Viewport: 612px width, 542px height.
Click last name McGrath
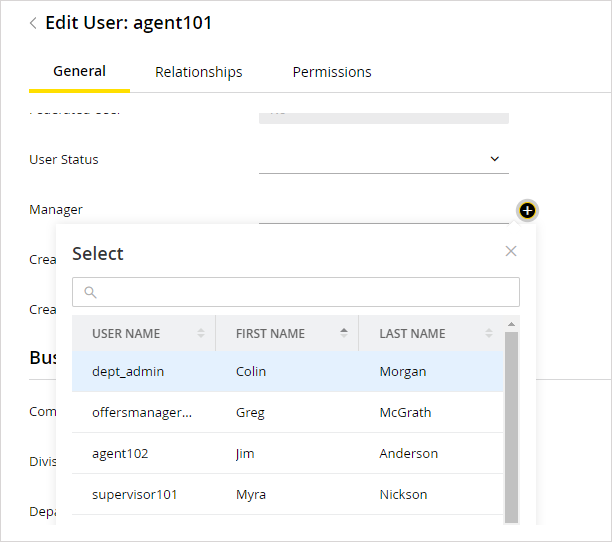(x=405, y=412)
